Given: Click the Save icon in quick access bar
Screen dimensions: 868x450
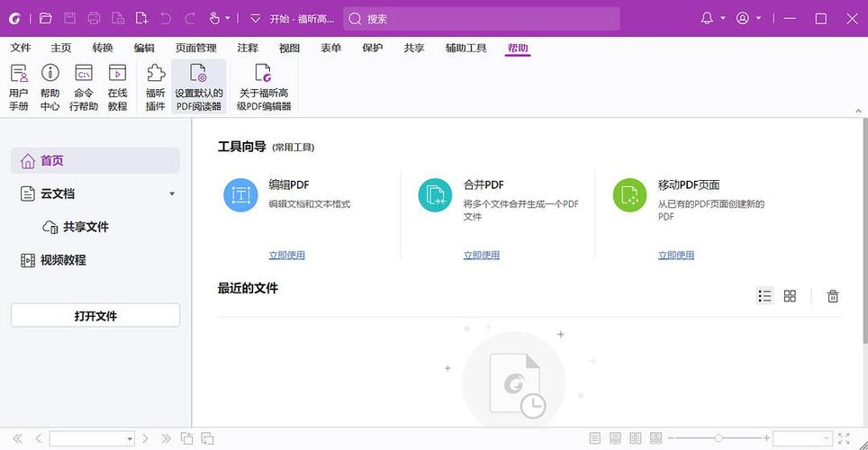Looking at the screenshot, I should click(x=69, y=18).
